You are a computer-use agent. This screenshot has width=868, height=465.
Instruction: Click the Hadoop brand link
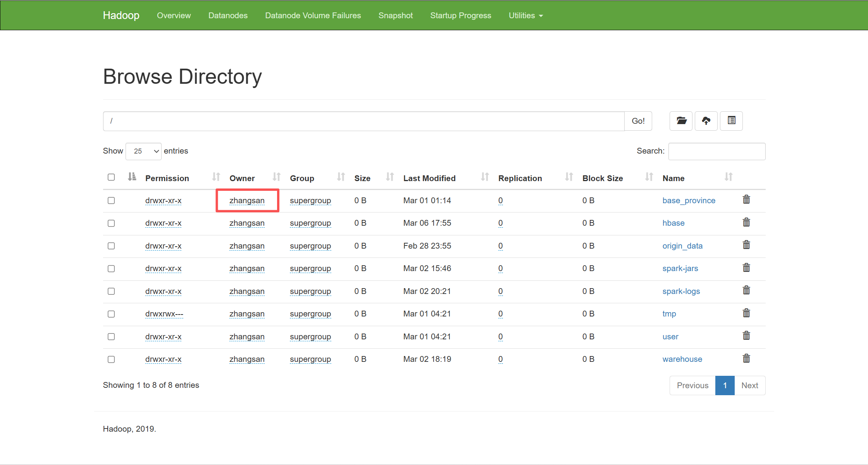click(x=121, y=15)
